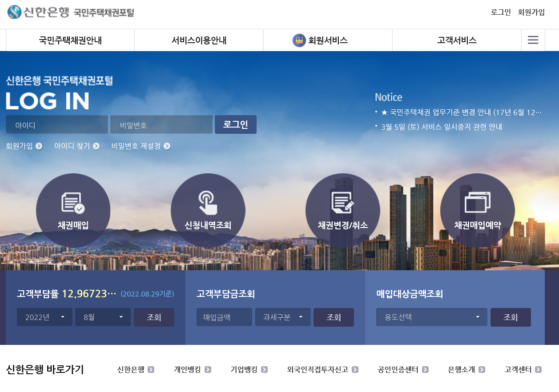
Task: Open 채권변경/취소 circle icon
Action: pos(343,210)
